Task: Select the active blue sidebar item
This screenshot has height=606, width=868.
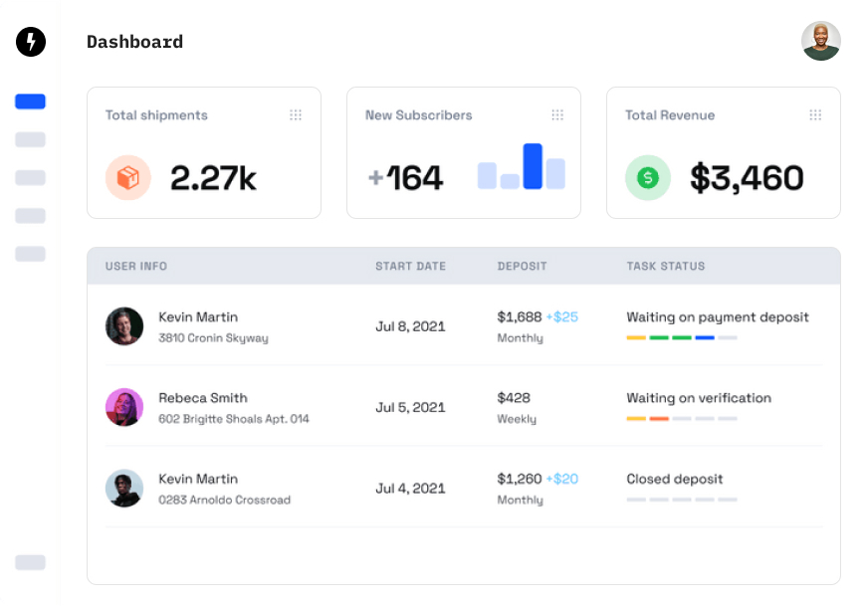Action: coord(31,101)
